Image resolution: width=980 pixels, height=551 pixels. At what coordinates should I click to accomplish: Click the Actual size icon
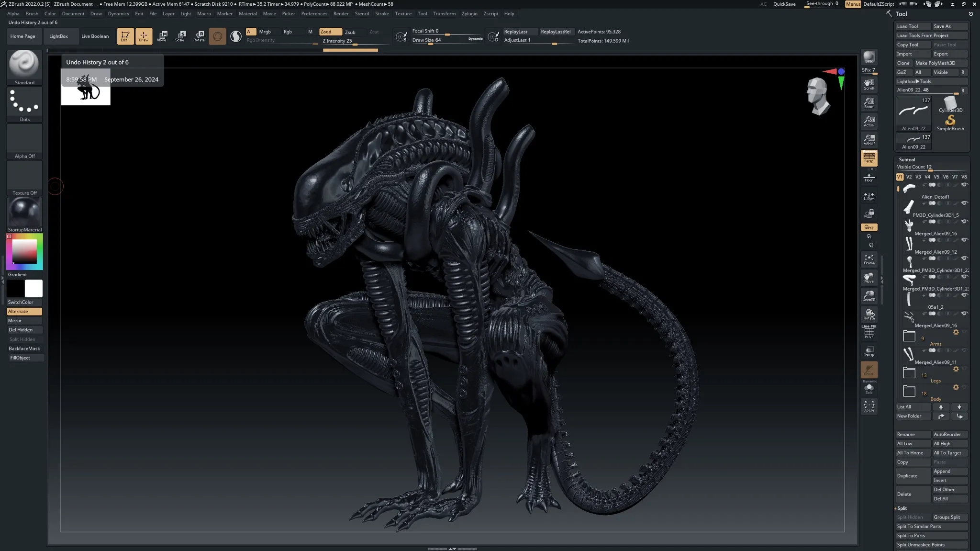click(x=869, y=121)
